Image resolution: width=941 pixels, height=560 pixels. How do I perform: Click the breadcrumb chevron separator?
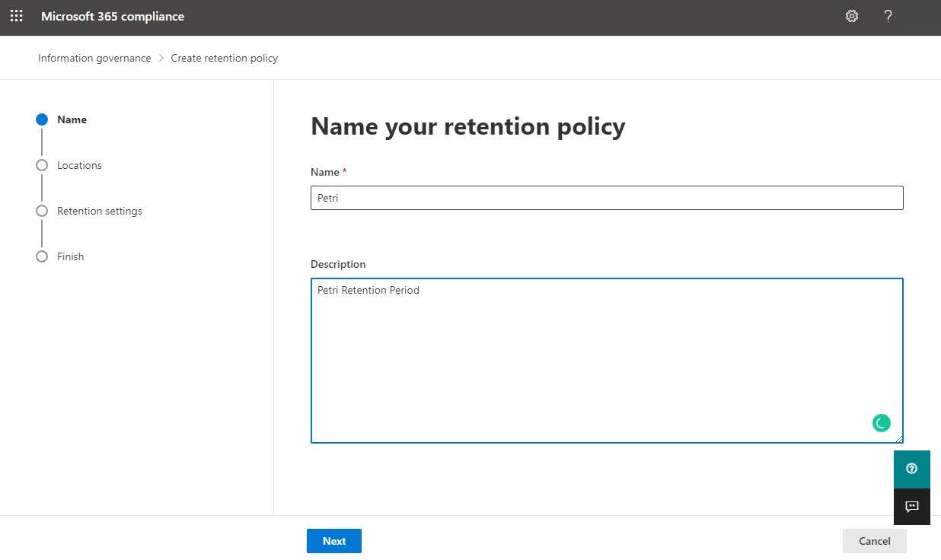[x=161, y=58]
